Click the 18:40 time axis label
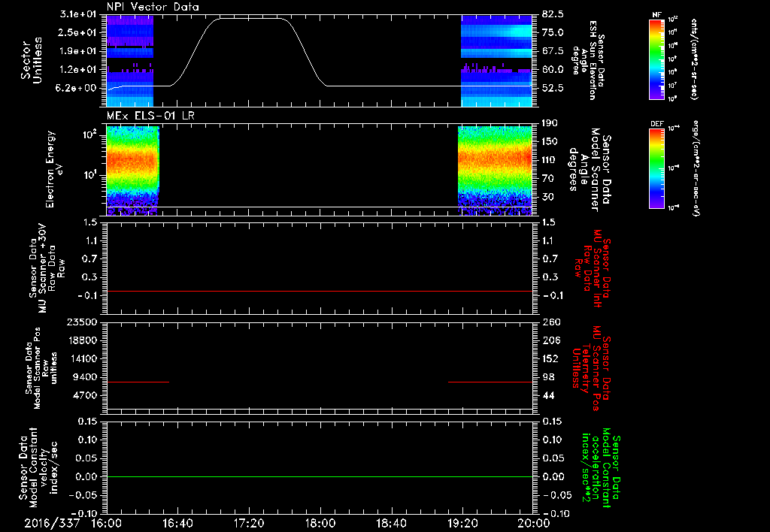770x532 pixels. [x=391, y=523]
